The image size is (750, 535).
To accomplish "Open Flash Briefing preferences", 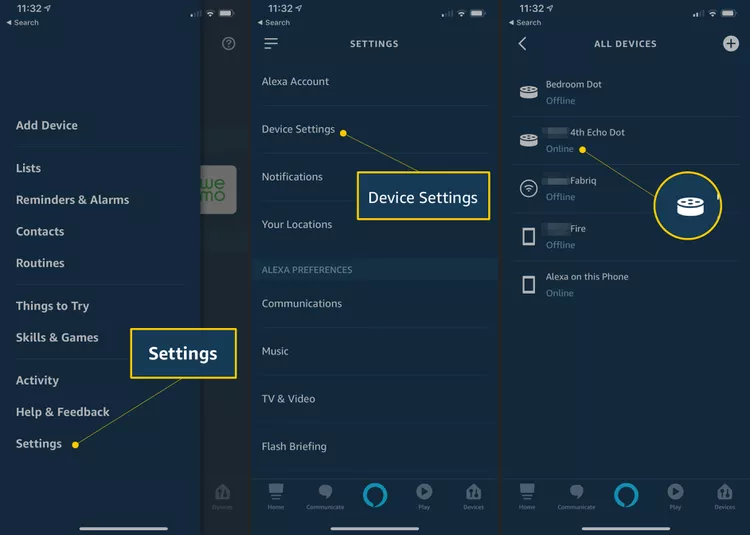I will coord(375,447).
